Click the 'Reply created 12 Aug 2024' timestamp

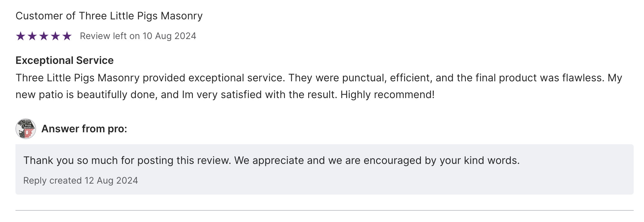click(x=80, y=180)
